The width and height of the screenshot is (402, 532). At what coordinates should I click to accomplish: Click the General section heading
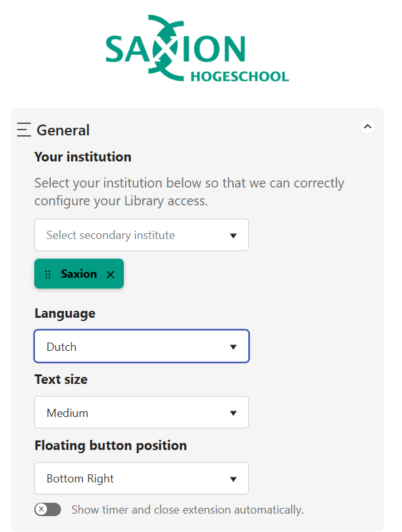pyautogui.click(x=63, y=130)
